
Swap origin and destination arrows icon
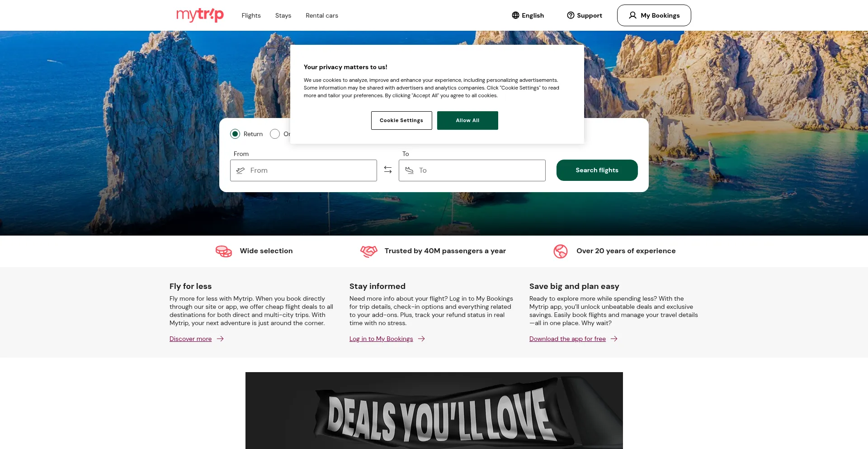pyautogui.click(x=388, y=170)
